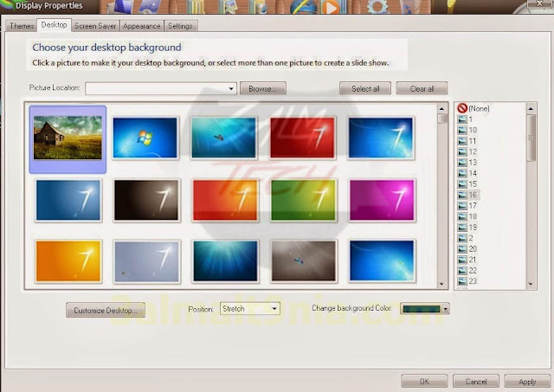Choose the orange-red gradient 7 wallpaper
554x392 pixels.
(x=225, y=200)
